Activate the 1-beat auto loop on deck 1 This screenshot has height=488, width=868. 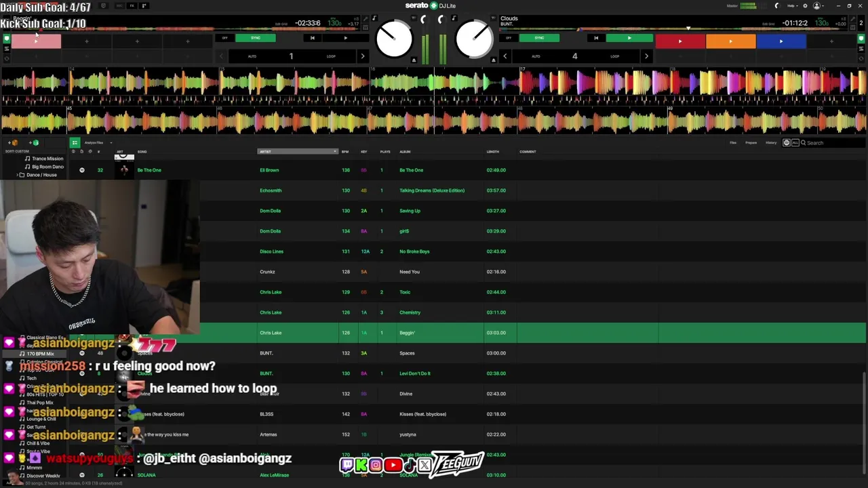pos(291,56)
